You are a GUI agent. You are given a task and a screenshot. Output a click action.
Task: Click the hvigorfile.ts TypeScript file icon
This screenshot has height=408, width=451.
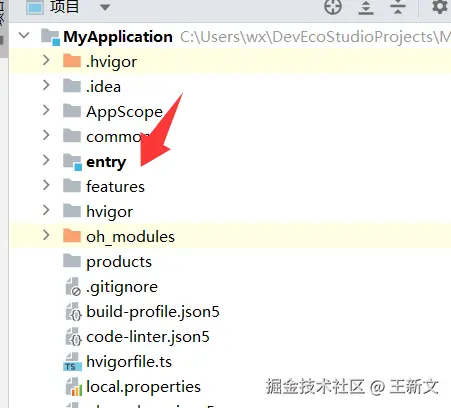point(72,362)
